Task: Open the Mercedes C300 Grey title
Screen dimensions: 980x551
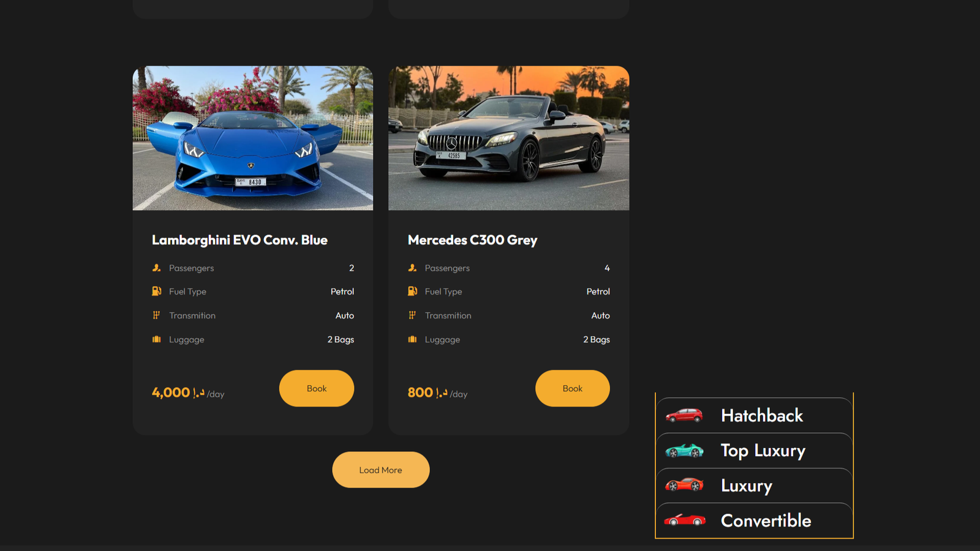Action: coord(472,240)
